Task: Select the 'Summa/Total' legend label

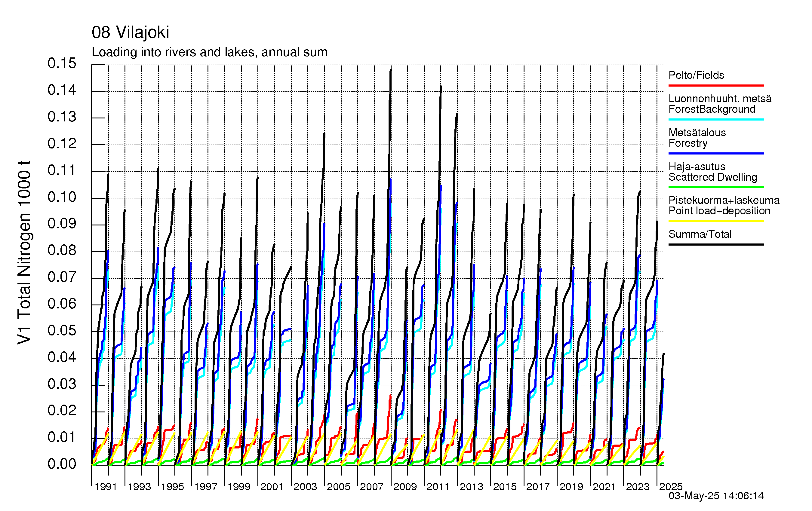Action: [x=700, y=234]
